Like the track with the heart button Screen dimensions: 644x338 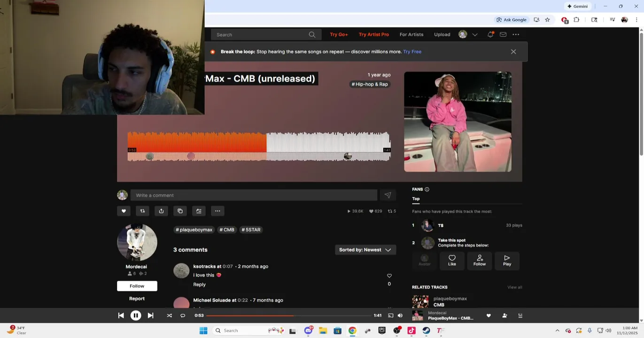[124, 211]
